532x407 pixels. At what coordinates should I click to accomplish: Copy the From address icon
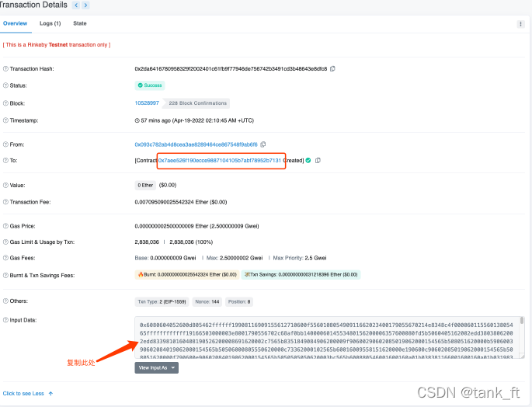tap(263, 144)
